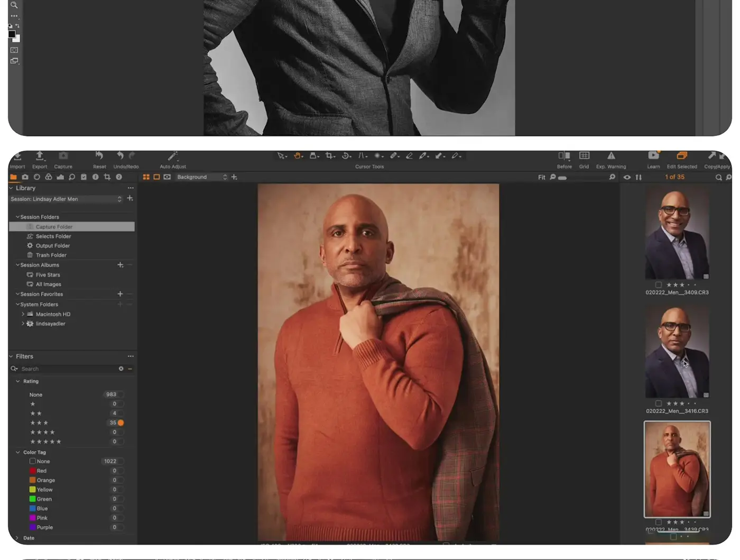The width and height of the screenshot is (740, 560).
Task: Select the Crop cursor tool
Action: [330, 155]
